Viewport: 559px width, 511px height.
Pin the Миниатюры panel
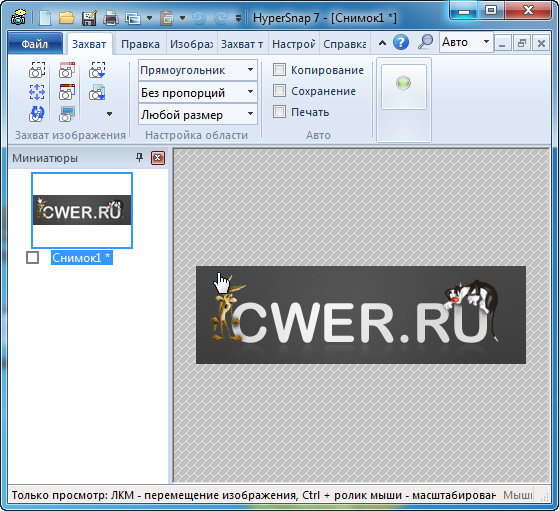(x=139, y=157)
